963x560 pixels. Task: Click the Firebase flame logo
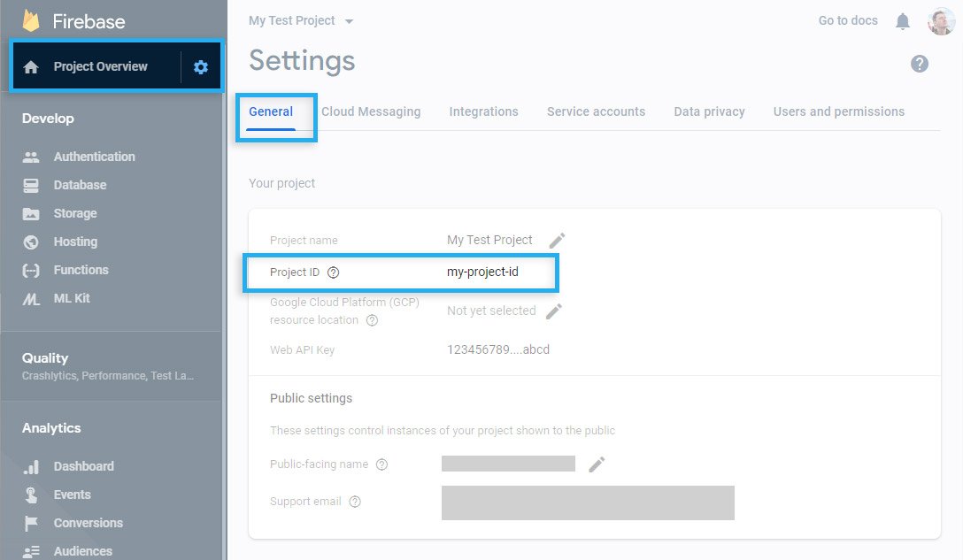(31, 21)
